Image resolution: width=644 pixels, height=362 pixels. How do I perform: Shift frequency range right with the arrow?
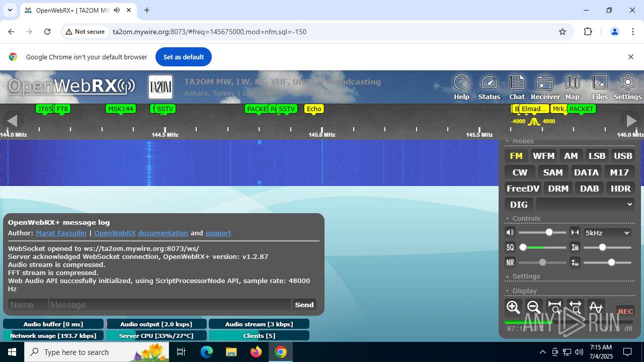coord(631,121)
